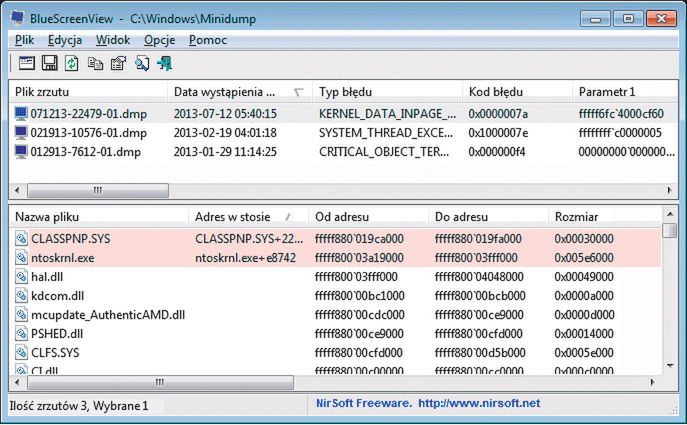
Task: Click the CLASSPNP.SYS file icon
Action: [x=21, y=238]
